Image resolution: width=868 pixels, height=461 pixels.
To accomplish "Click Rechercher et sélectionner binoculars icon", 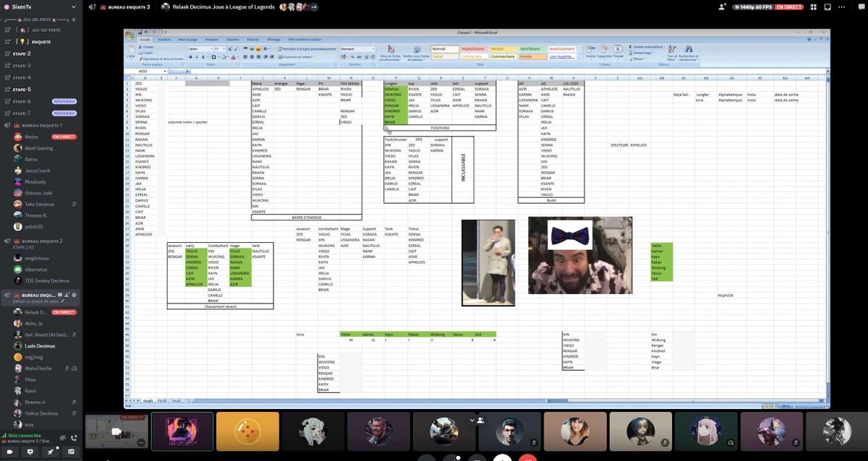I will [688, 49].
